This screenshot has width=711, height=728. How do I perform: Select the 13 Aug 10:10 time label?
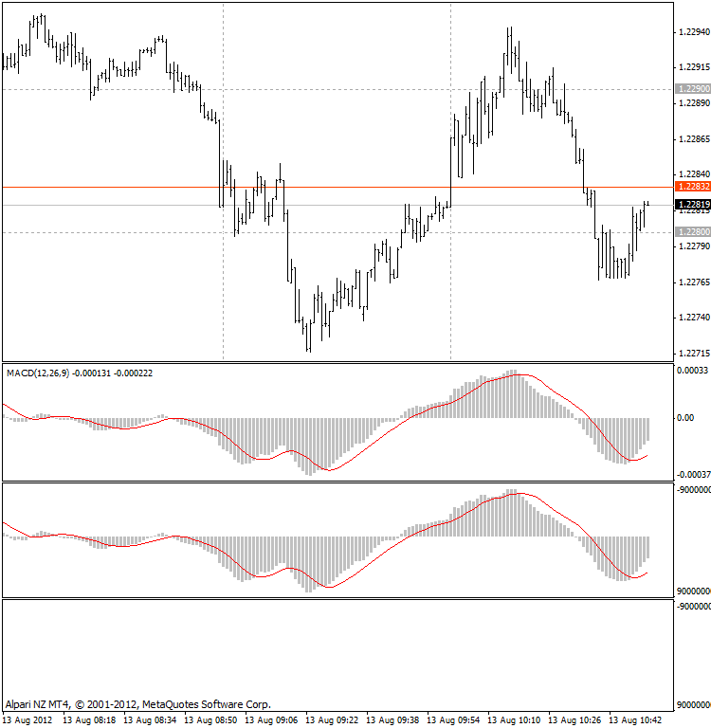click(x=516, y=720)
